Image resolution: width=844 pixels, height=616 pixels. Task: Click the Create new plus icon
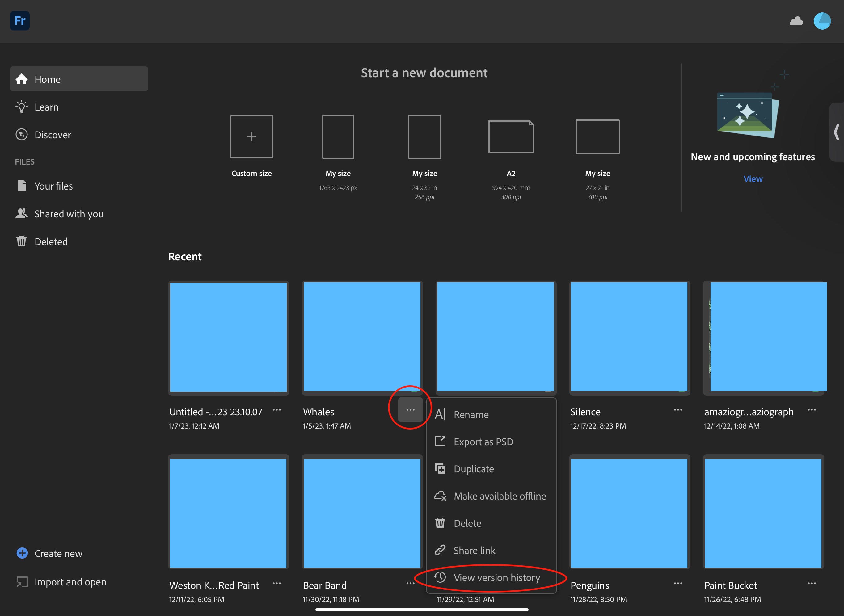click(22, 553)
